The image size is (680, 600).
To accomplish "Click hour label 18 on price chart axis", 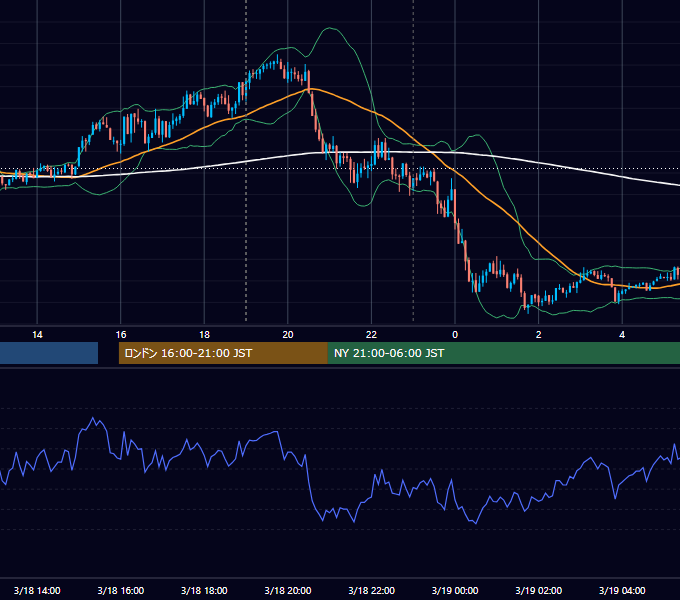I will [x=204, y=335].
